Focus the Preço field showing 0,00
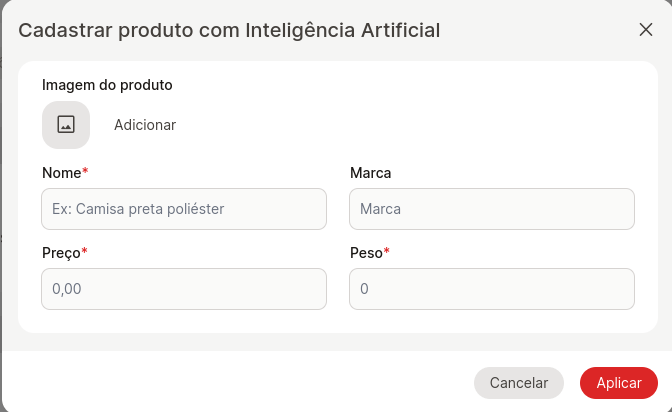 [184, 289]
